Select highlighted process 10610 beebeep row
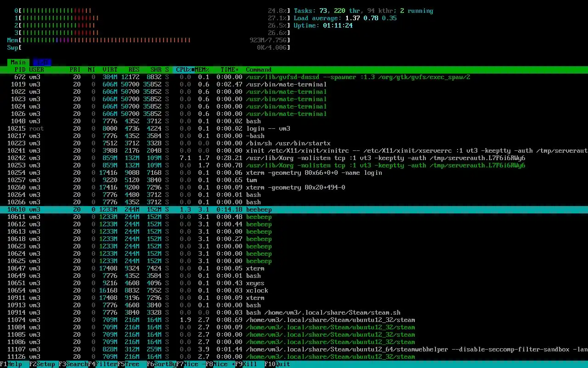This screenshot has width=588, height=368. [x=294, y=209]
